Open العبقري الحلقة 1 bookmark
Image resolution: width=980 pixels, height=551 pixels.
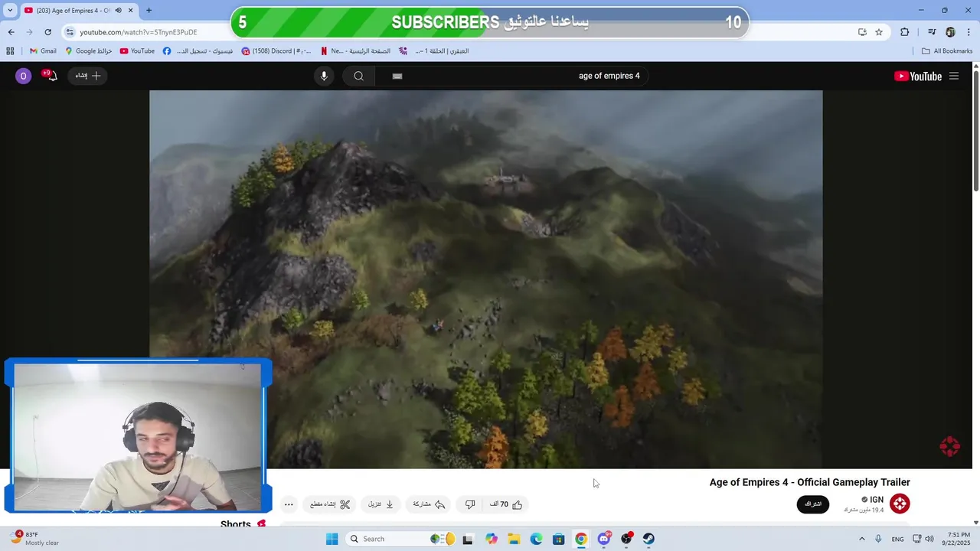(x=433, y=51)
